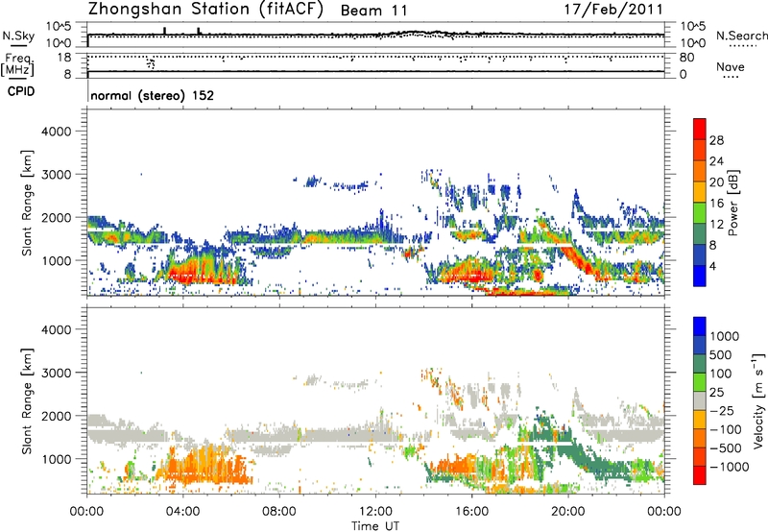Viewport: 768px width, 532px height.
Task: Click the 18 tick on frequency axis
Action: 64,58
